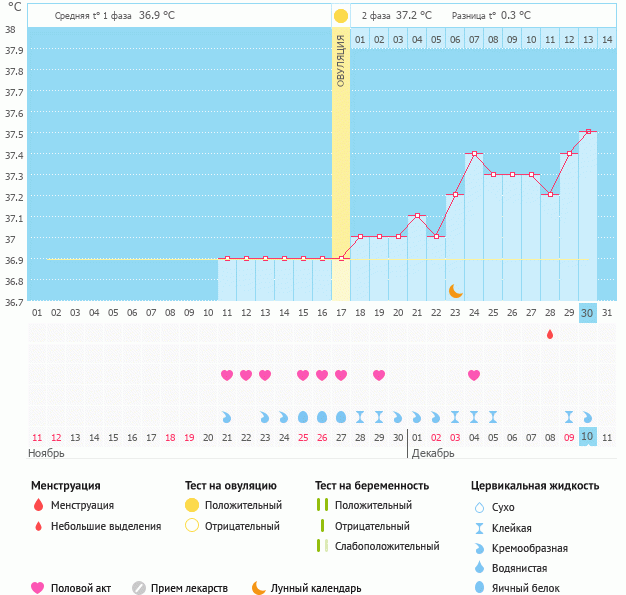The image size is (626, 595).
Task: Click the yellow ovulation circle in the header
Action: [341, 16]
